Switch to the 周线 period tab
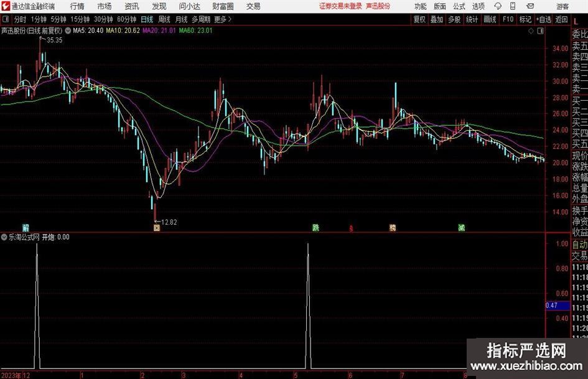 (x=164, y=19)
